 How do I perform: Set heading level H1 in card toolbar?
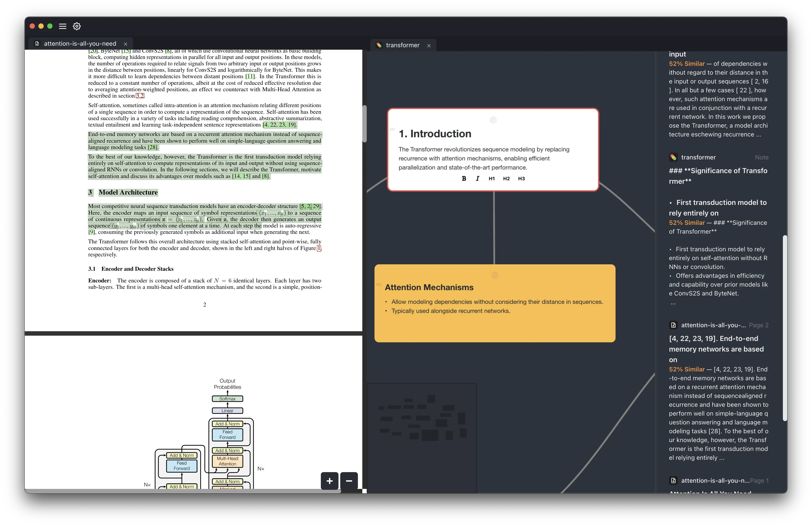(492, 178)
